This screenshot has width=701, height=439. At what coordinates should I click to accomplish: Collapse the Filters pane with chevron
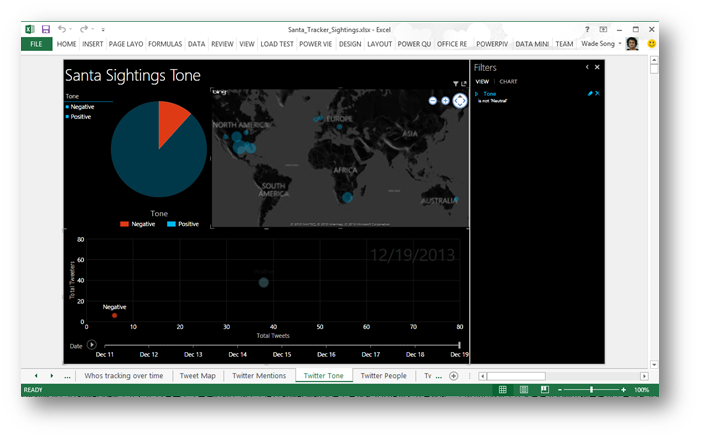(x=587, y=67)
